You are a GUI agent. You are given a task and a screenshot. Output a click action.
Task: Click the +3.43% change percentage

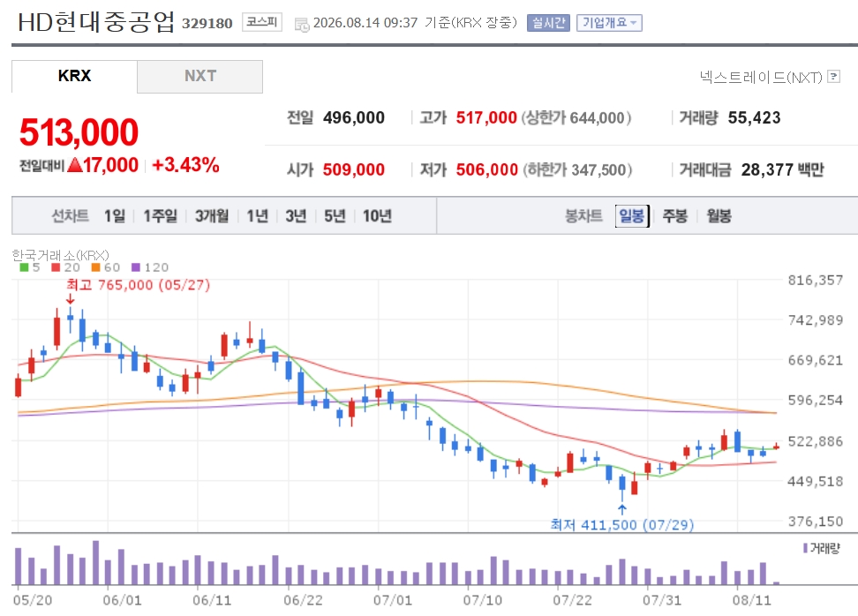tap(185, 165)
